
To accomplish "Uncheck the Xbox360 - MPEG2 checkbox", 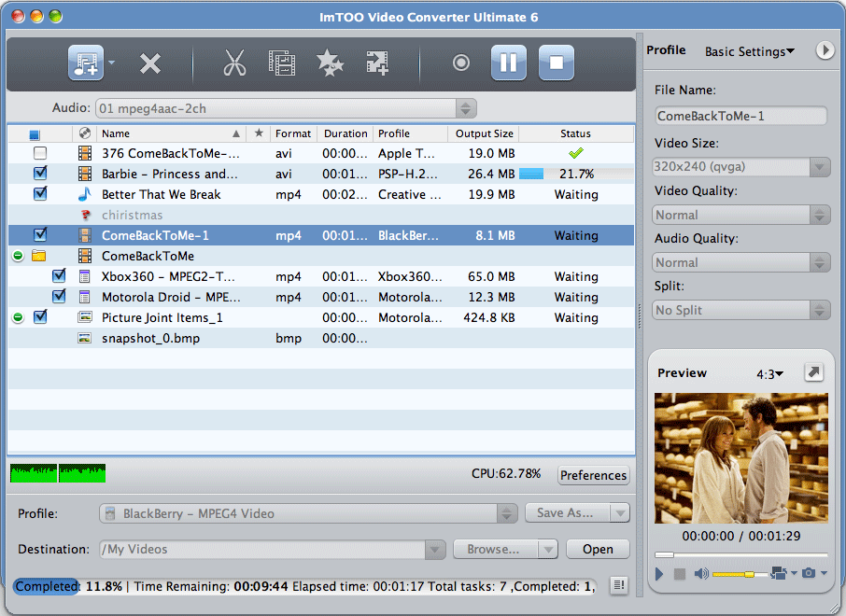I will (59, 275).
